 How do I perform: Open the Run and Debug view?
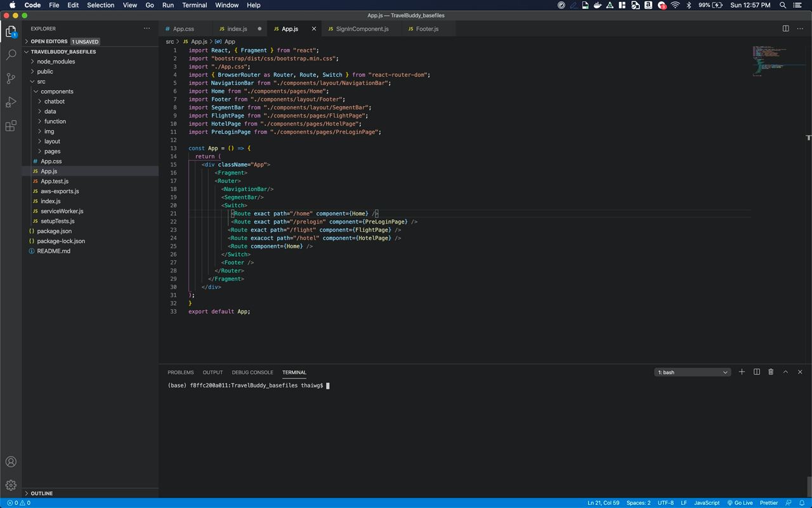click(x=11, y=102)
